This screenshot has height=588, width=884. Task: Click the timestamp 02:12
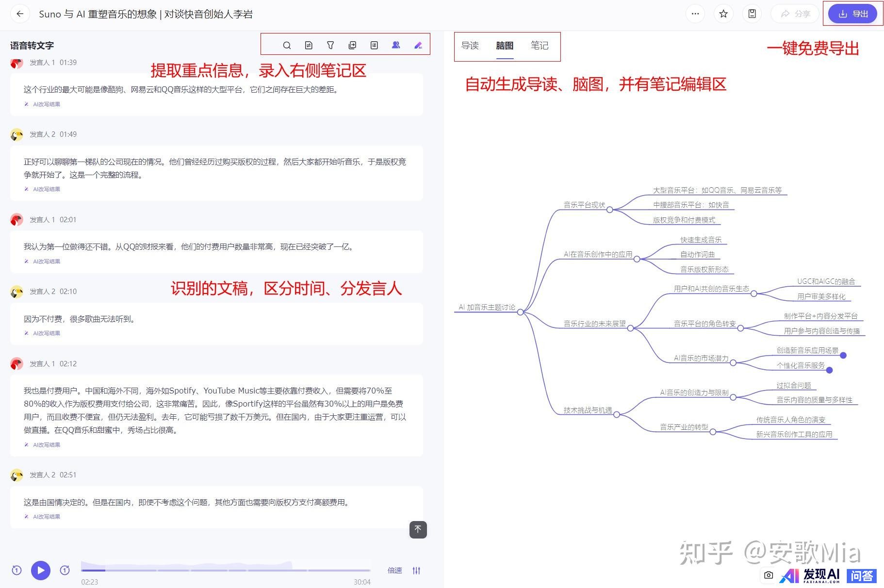pos(68,364)
